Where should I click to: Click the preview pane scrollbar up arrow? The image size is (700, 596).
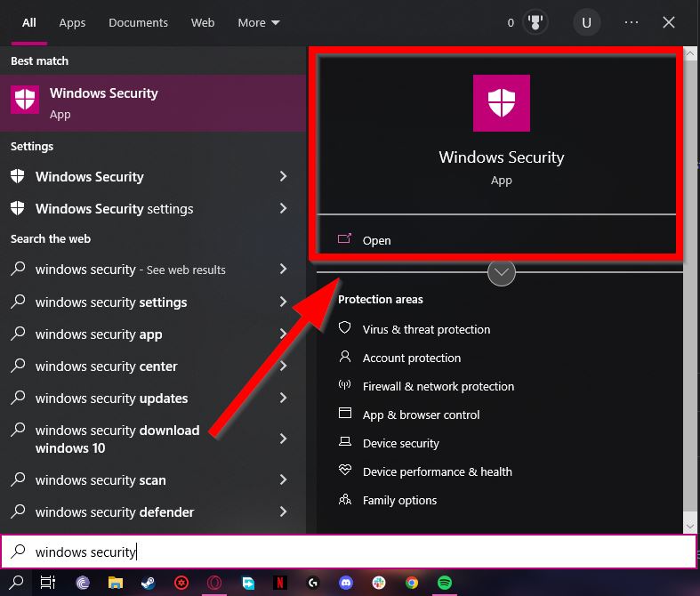[690, 53]
